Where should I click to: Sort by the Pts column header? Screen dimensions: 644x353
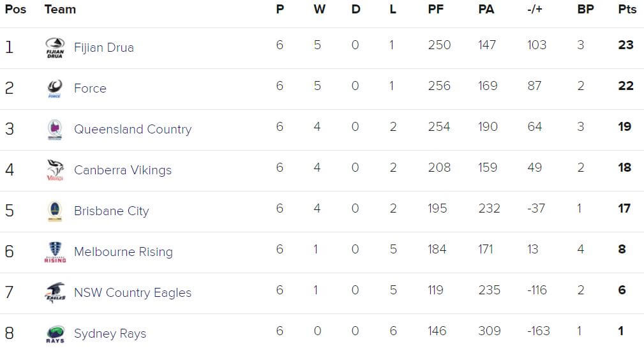tap(627, 9)
